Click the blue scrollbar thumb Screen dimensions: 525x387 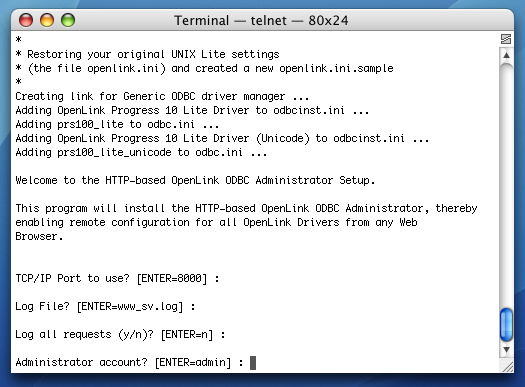(506, 325)
